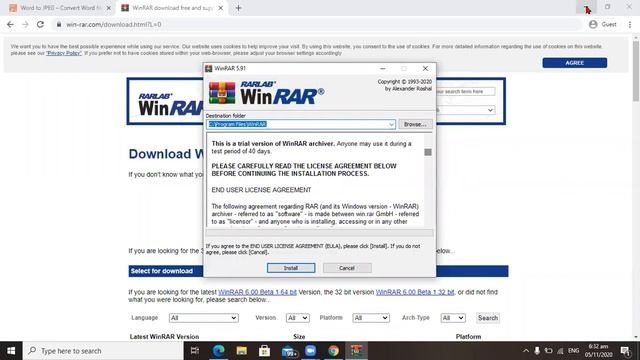
Task: Launch Microsoft Edge from the taskbar
Action: (x=218, y=351)
